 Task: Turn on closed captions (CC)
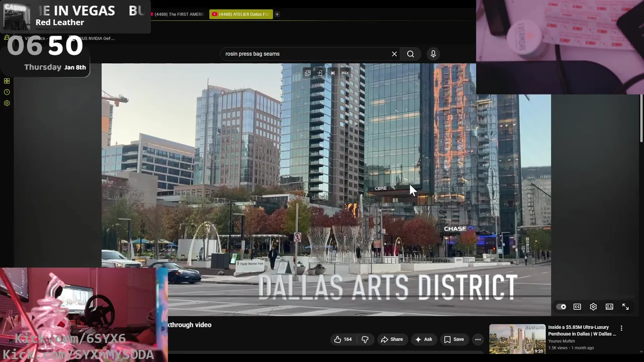coord(577,307)
